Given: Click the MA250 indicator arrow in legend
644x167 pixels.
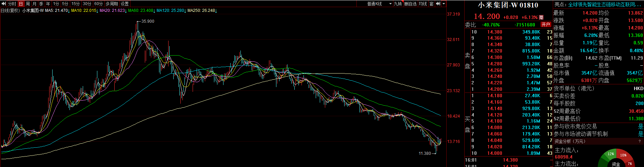Looking at the screenshot, I should tap(216, 11).
